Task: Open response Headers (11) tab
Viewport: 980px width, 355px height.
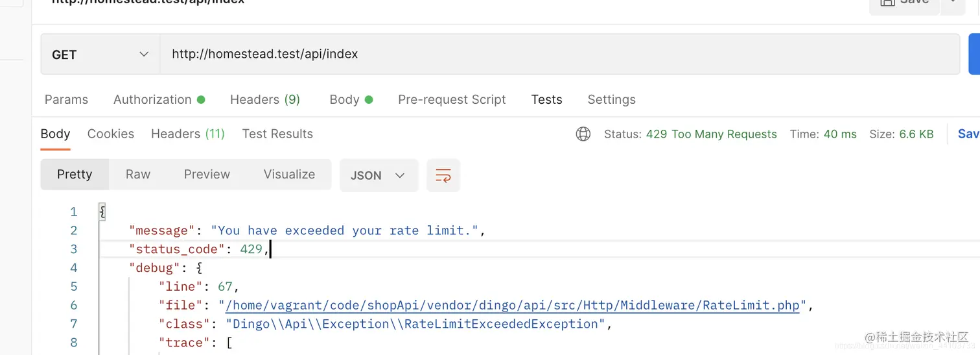Action: point(188,134)
